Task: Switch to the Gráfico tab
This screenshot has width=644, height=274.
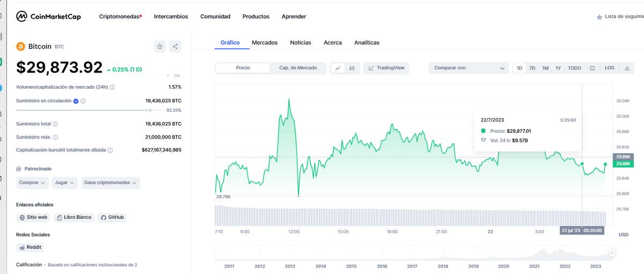Action: tap(230, 42)
